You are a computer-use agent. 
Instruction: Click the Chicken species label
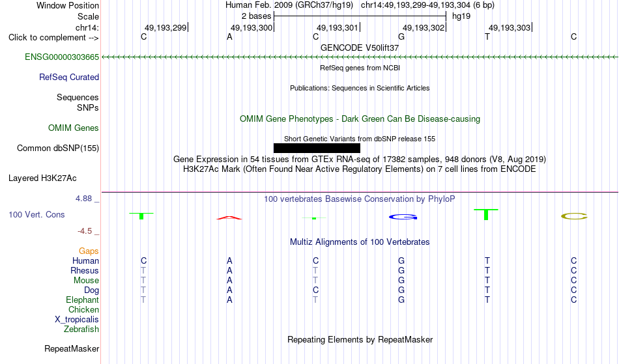point(83,310)
